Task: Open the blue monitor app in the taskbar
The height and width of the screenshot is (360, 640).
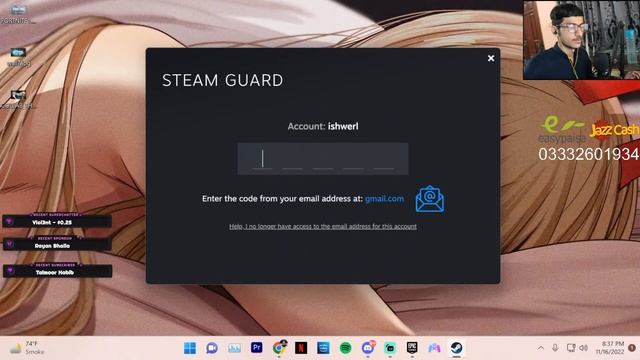Action: click(x=323, y=348)
